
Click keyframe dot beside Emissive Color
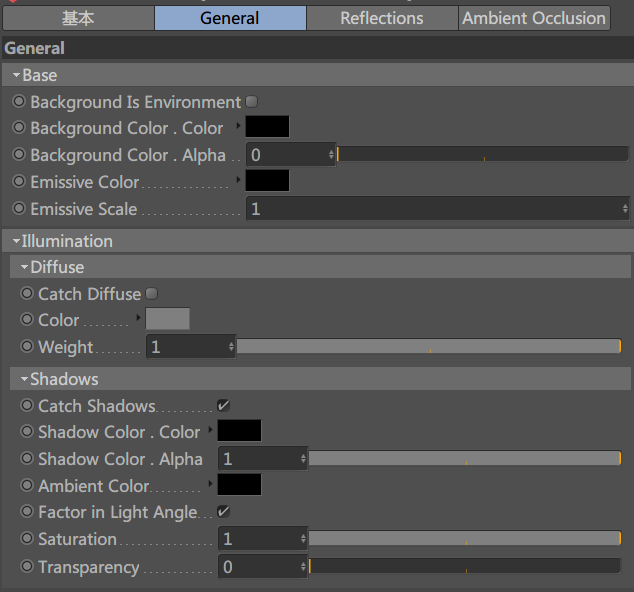(x=19, y=182)
